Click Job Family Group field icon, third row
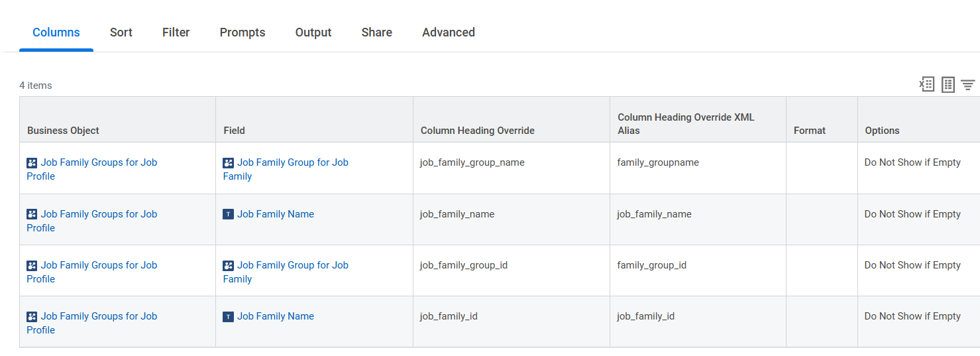Image resolution: width=980 pixels, height=356 pixels. point(229,265)
